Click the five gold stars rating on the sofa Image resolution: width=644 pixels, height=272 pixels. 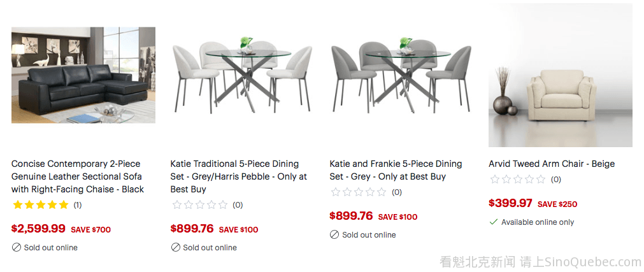(40, 205)
